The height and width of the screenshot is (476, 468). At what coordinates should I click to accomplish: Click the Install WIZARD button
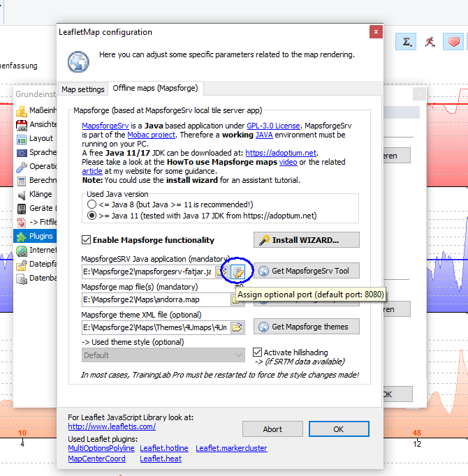pos(307,240)
